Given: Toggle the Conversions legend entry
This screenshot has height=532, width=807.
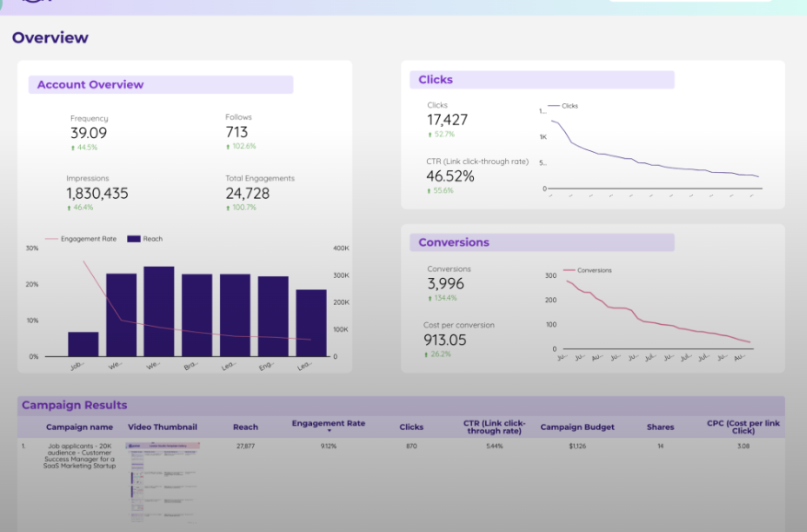Looking at the screenshot, I should [591, 271].
